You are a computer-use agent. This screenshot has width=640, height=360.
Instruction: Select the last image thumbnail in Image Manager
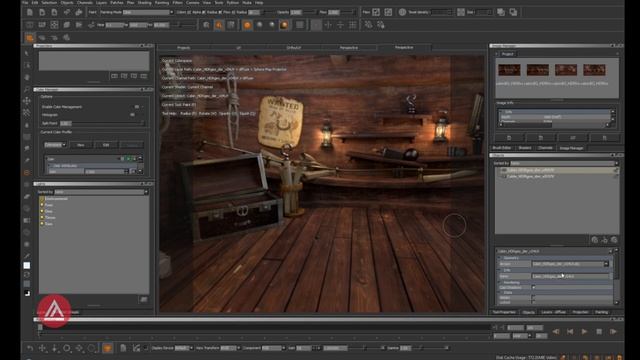(594, 70)
